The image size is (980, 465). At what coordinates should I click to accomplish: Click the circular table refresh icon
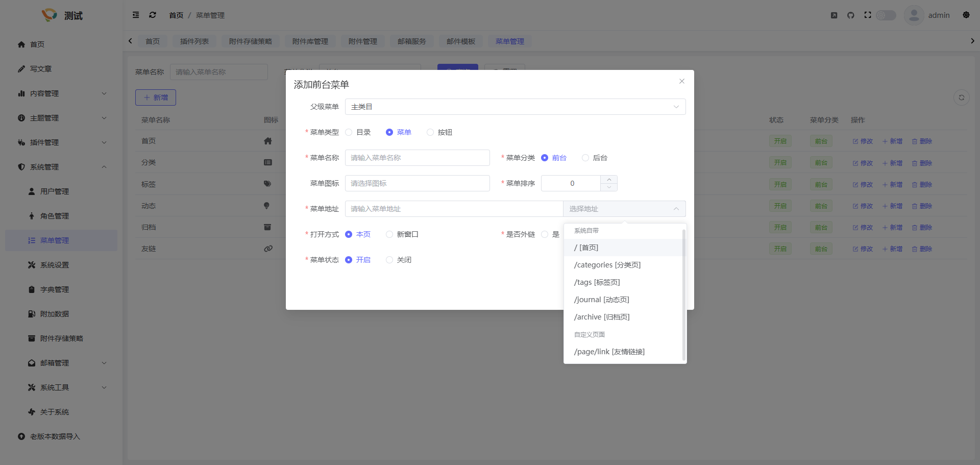(x=961, y=97)
